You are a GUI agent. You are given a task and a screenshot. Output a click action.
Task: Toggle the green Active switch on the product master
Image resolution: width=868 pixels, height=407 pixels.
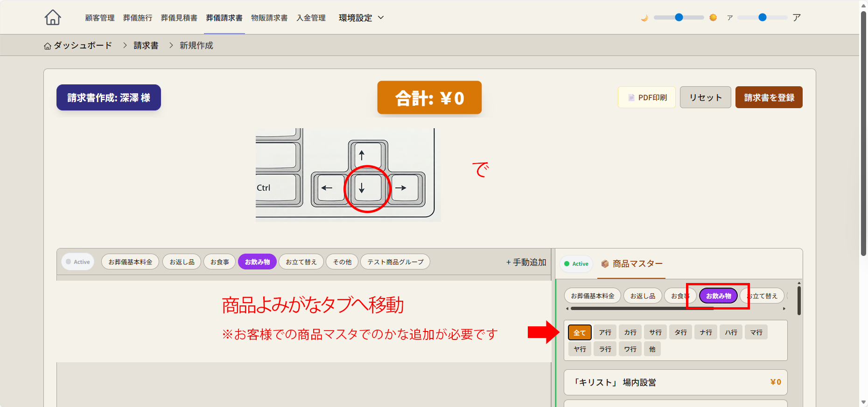[x=576, y=264]
